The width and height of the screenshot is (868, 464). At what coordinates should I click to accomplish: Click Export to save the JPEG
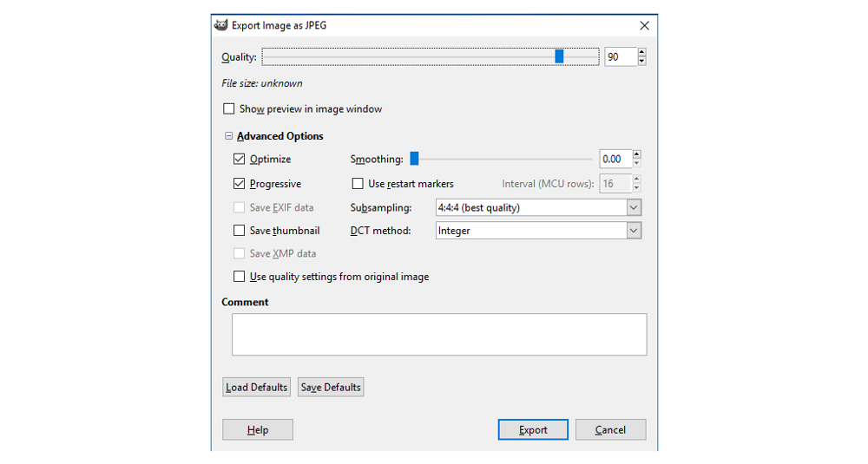tap(533, 429)
